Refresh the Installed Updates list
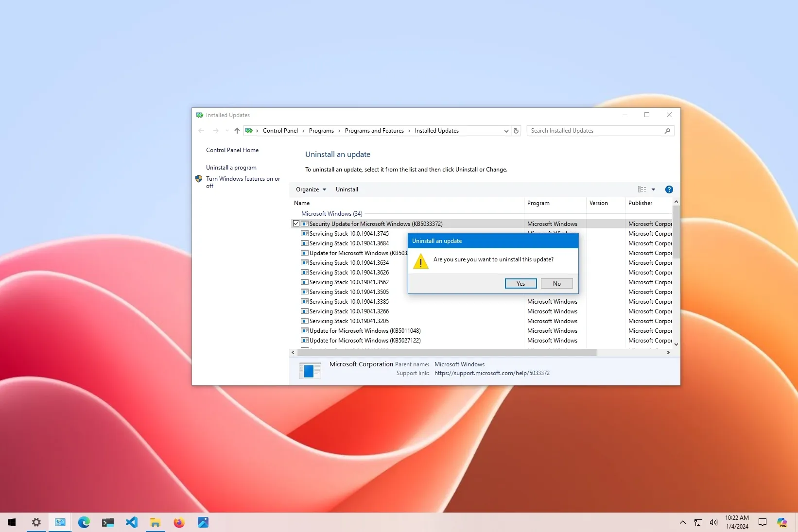 (516, 131)
